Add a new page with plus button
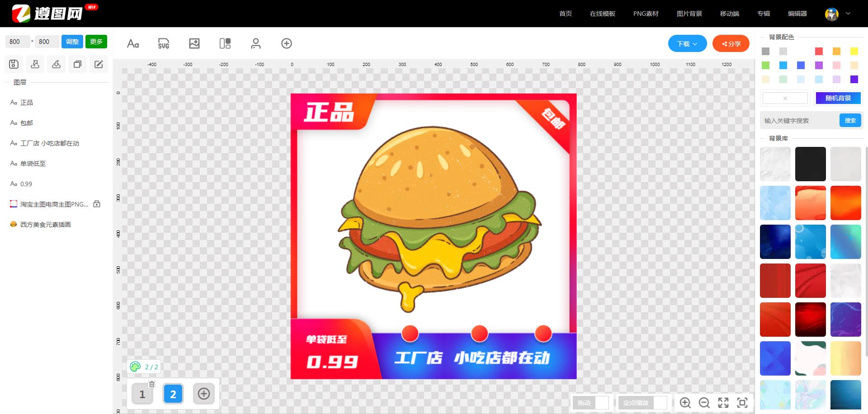Image resolution: width=868 pixels, height=414 pixels. (x=204, y=394)
